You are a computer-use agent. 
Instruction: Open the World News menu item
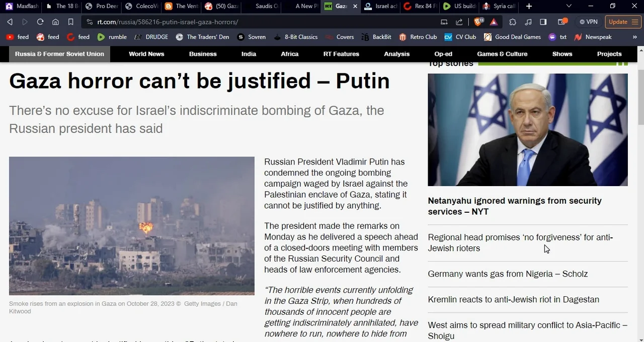[x=146, y=54]
